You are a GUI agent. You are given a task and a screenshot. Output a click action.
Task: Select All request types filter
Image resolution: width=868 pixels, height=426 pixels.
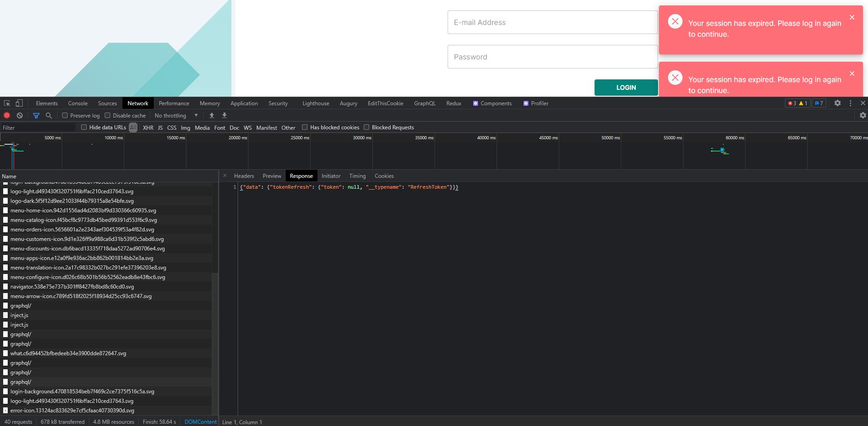click(x=133, y=128)
